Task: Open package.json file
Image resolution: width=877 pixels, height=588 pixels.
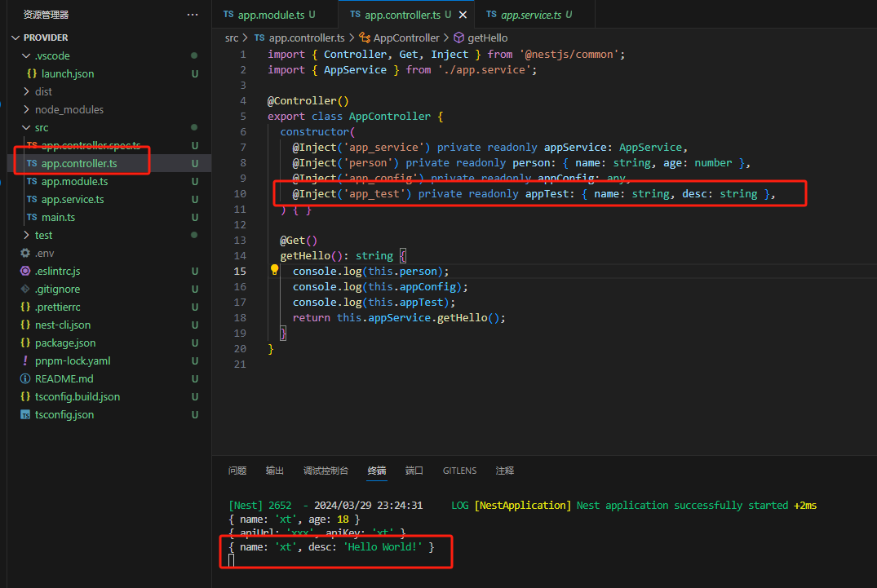Action: tap(65, 343)
